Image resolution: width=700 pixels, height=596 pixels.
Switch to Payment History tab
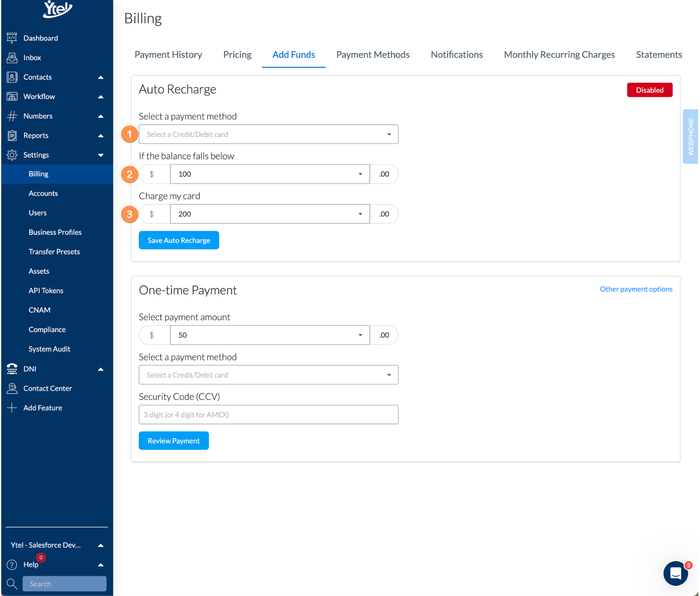(x=168, y=55)
